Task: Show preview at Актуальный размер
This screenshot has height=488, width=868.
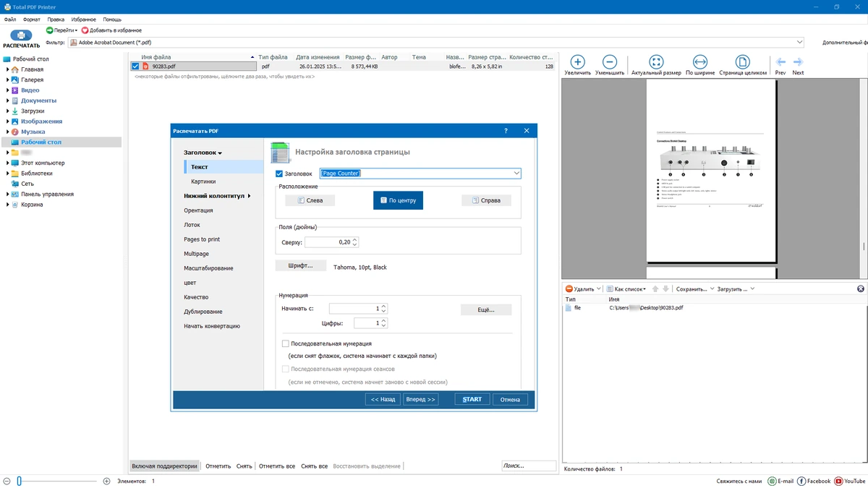Action: tap(656, 62)
